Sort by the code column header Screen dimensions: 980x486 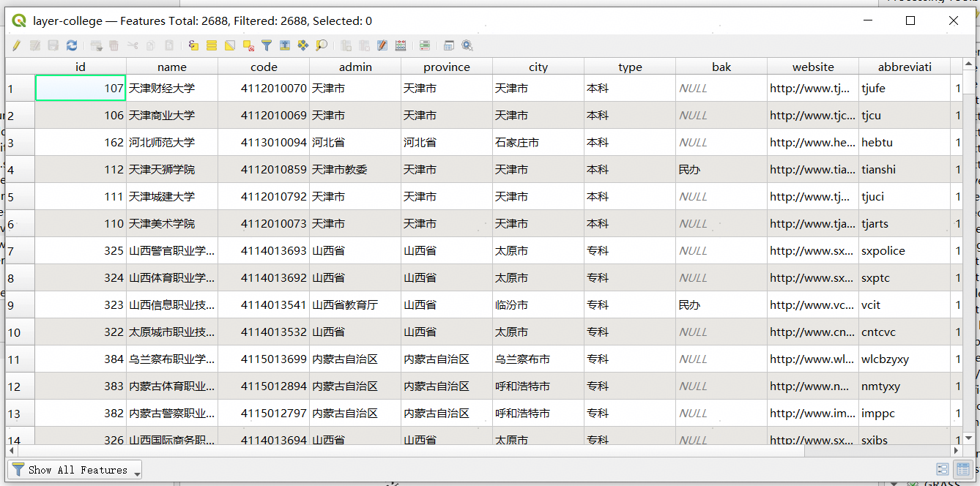[x=264, y=67]
